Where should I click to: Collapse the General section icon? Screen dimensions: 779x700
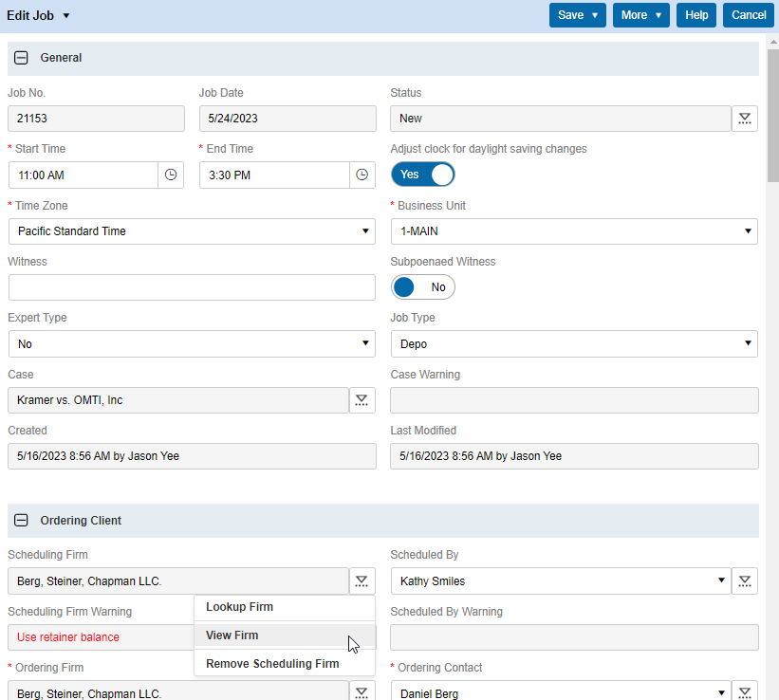[21, 58]
